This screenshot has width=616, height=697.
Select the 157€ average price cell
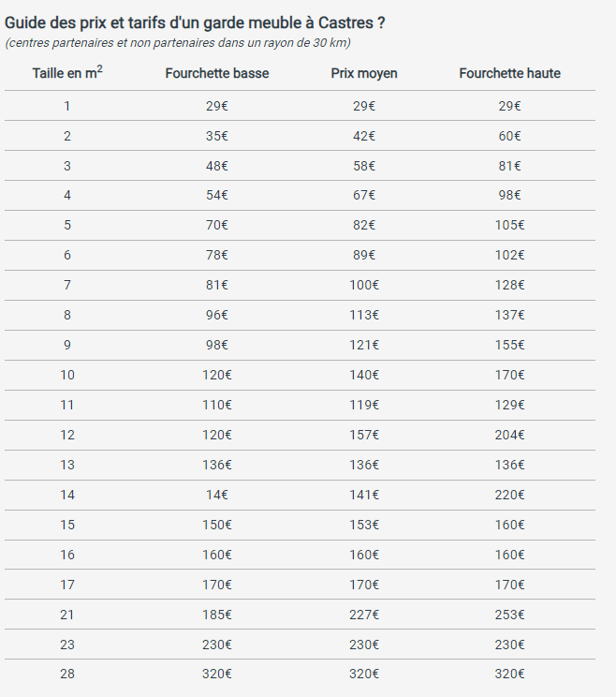(364, 435)
